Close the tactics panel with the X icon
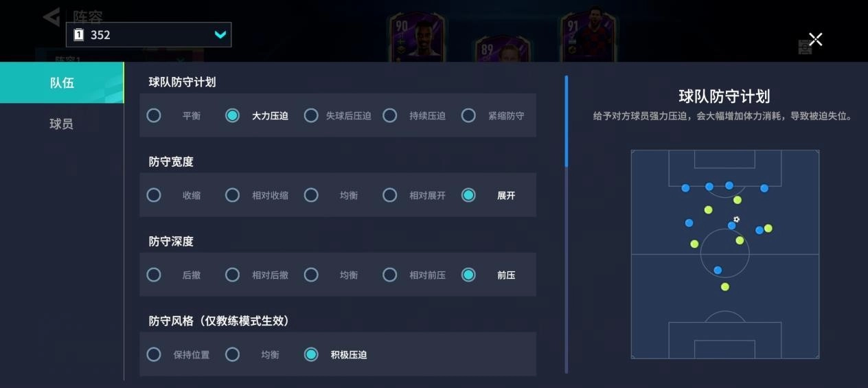 [x=815, y=39]
